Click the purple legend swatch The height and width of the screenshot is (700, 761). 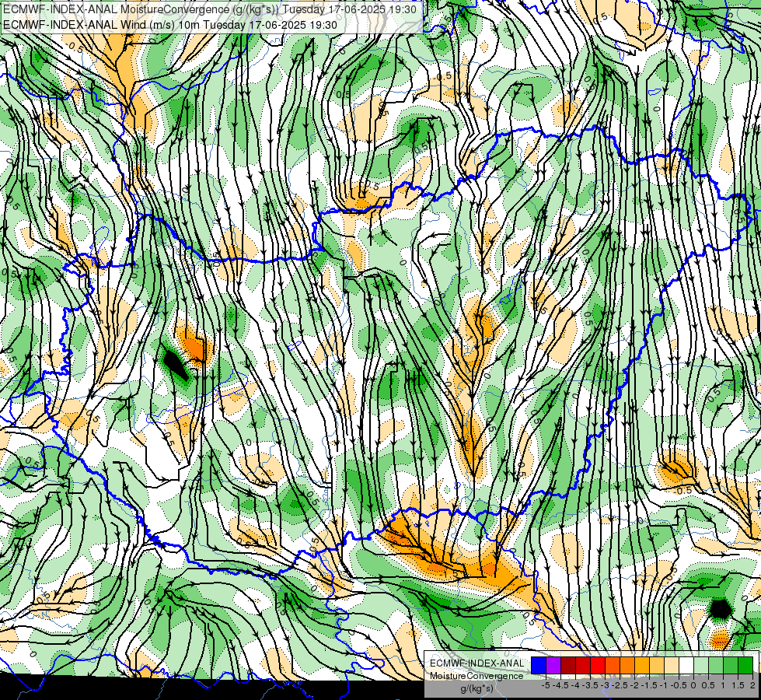point(553,666)
